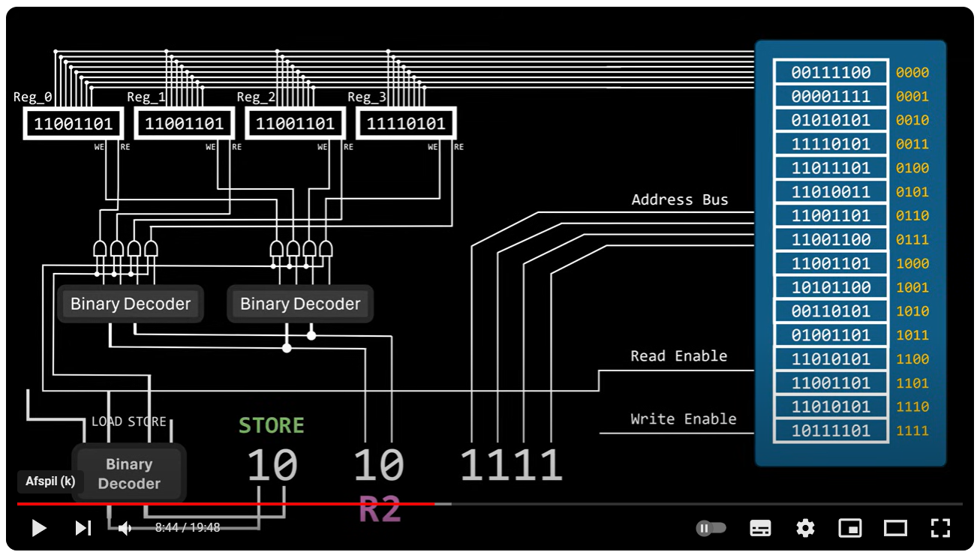Mute the video with the speaker icon

pyautogui.click(x=125, y=528)
